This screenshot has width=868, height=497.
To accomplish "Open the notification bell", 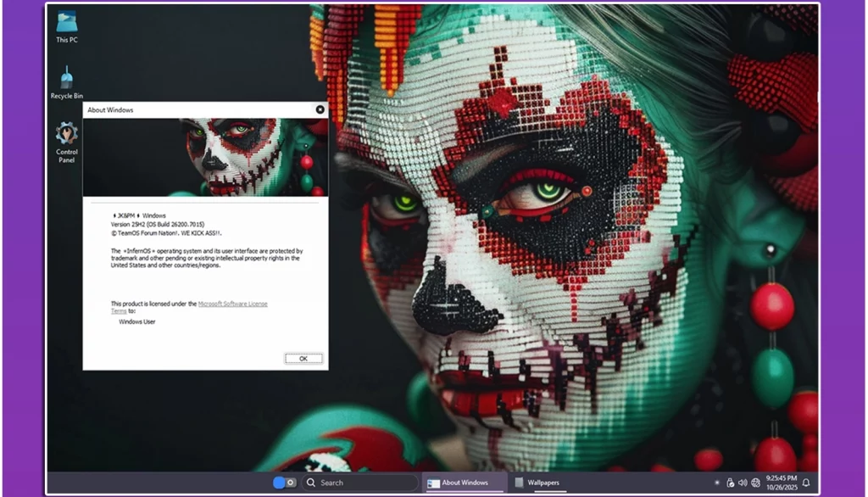I will click(804, 482).
